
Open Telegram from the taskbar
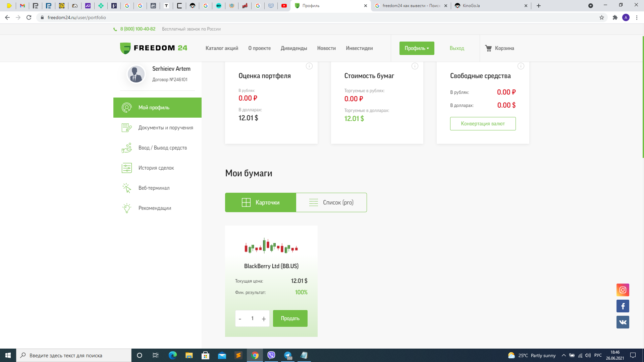pos(288,355)
